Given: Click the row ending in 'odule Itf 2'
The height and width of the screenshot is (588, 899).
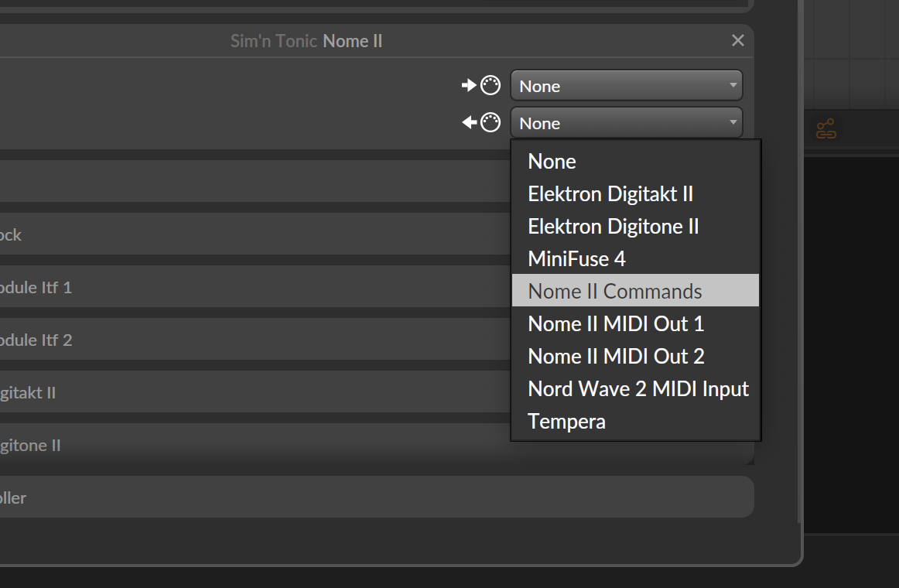Looking at the screenshot, I should [x=232, y=340].
